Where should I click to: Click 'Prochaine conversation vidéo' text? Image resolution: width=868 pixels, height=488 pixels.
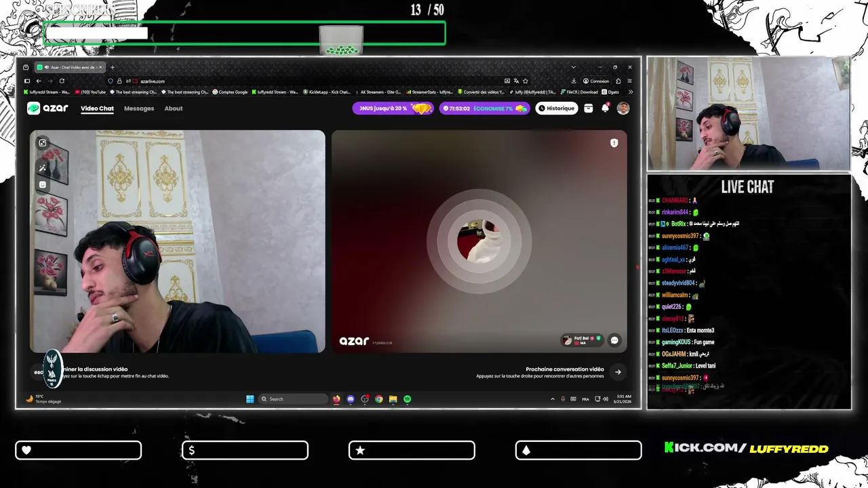564,369
